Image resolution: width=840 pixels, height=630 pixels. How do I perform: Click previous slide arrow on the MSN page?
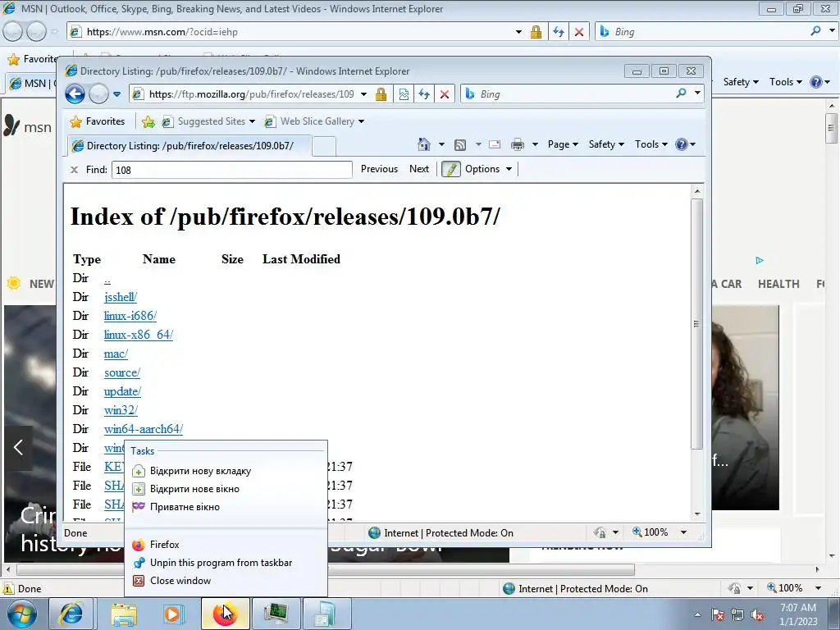click(x=18, y=447)
